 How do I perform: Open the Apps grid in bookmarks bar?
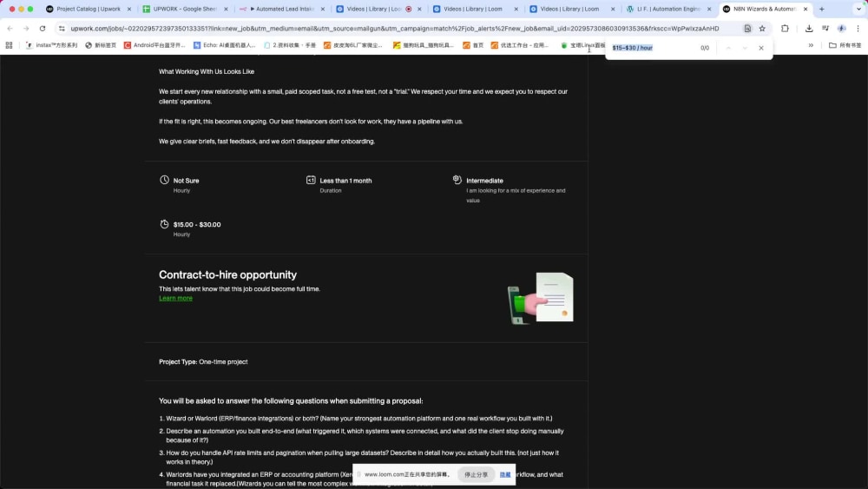[9, 45]
